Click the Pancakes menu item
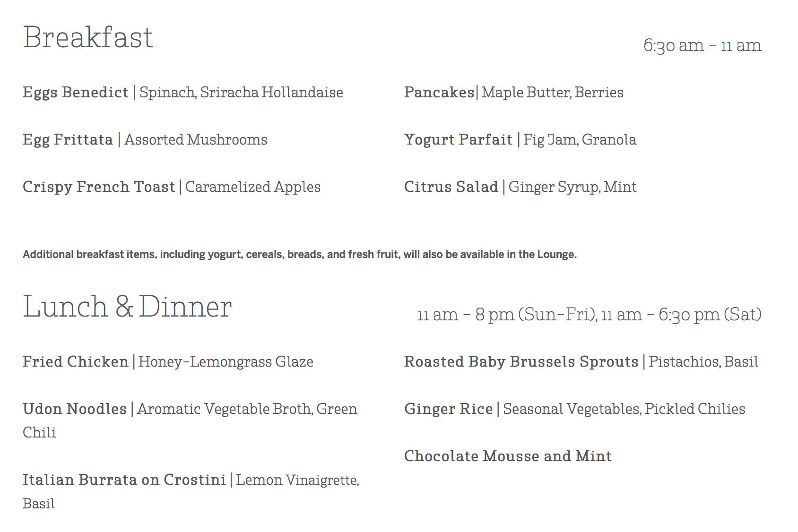 [439, 92]
